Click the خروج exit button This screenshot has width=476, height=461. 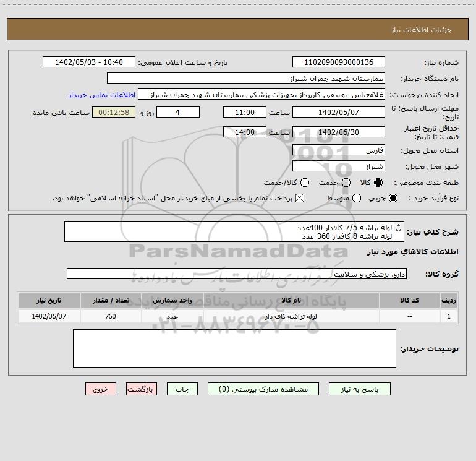101,389
